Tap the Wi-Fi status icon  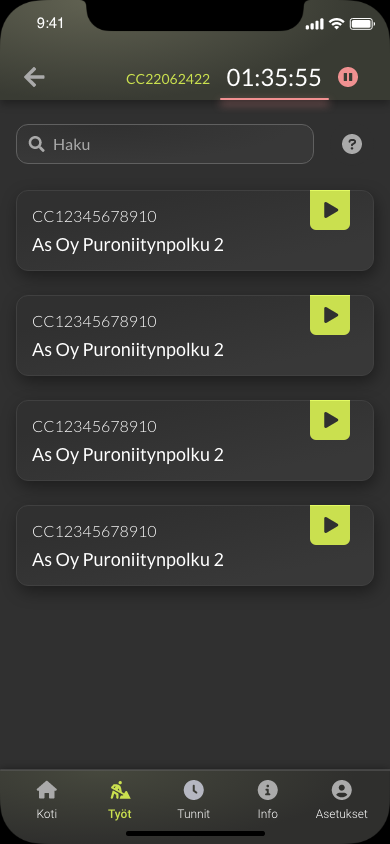coord(337,24)
